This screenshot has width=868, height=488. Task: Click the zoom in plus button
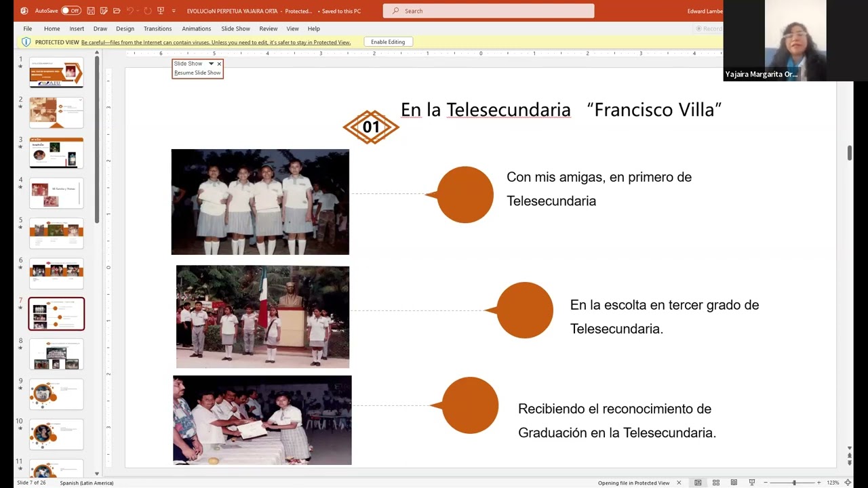point(818,483)
